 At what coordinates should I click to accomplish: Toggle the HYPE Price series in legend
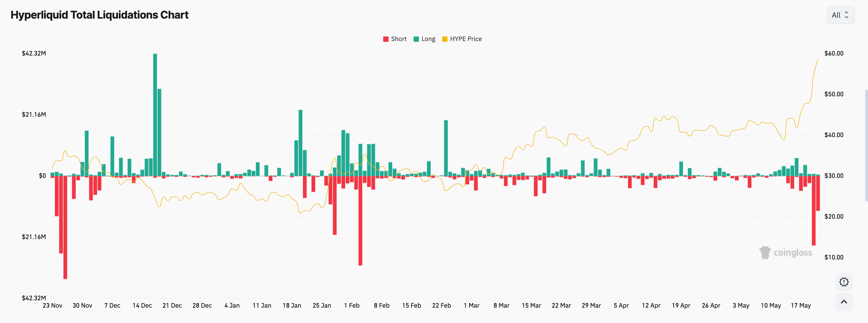pos(462,39)
